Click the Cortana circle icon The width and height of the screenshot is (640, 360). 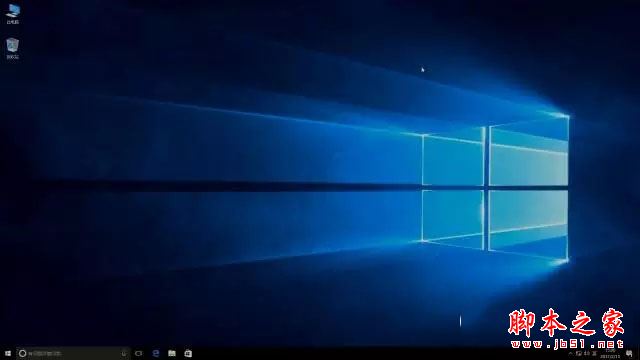pos(22,353)
